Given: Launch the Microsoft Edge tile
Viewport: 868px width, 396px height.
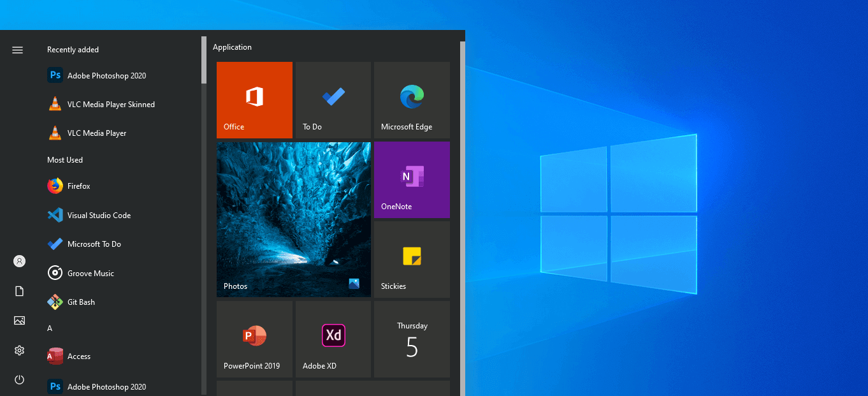Looking at the screenshot, I should 412,100.
